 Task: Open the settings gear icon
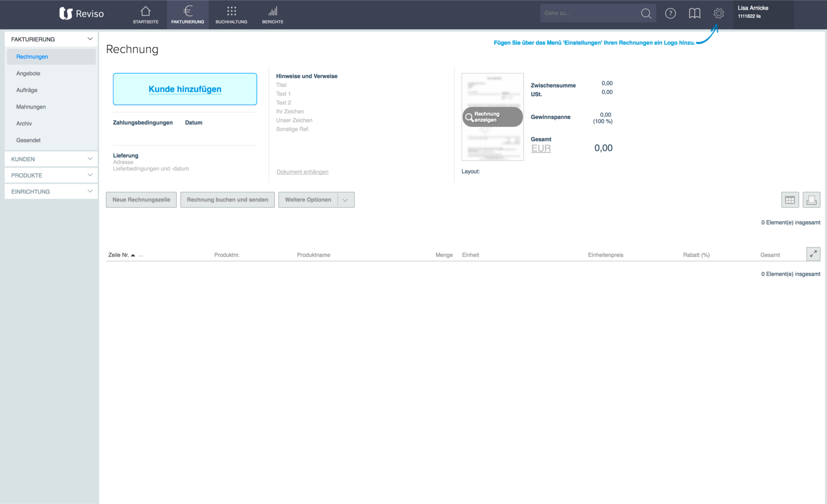pos(719,13)
